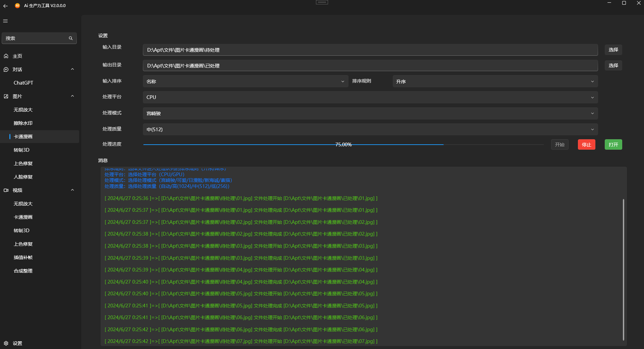Collapse the 图片 section chevron
This screenshot has height=349, width=644.
coord(72,96)
